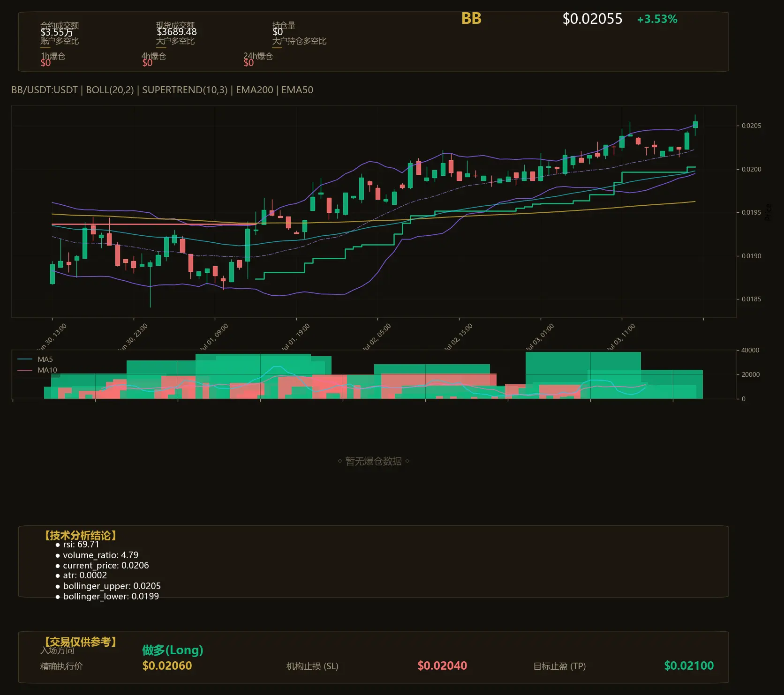Viewport: 784px width, 695px height.
Task: Click the 现货成交额 label
Action: 175,25
